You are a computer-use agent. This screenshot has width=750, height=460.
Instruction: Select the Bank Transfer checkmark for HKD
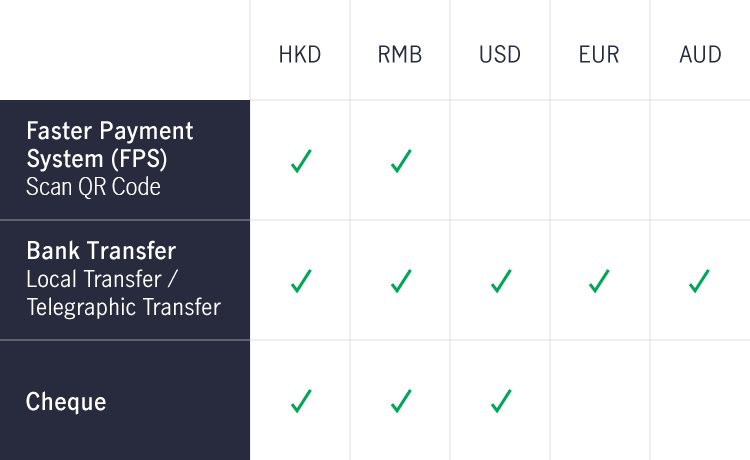point(301,281)
